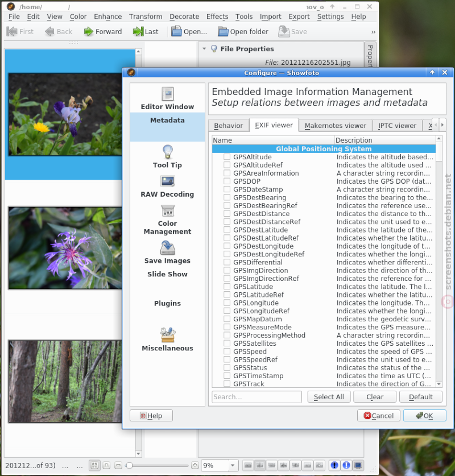
Task: Select the Metadata settings page
Action: [x=168, y=127]
